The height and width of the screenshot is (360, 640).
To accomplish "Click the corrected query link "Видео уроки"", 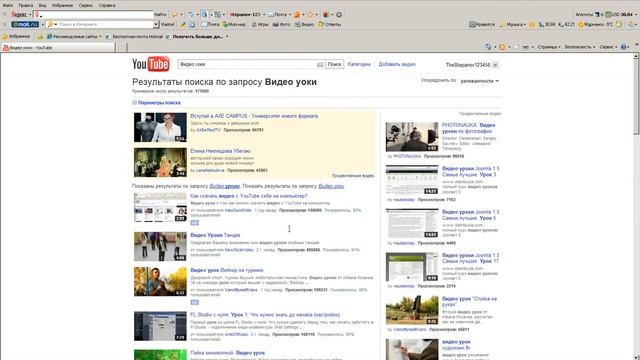I will pos(224,186).
